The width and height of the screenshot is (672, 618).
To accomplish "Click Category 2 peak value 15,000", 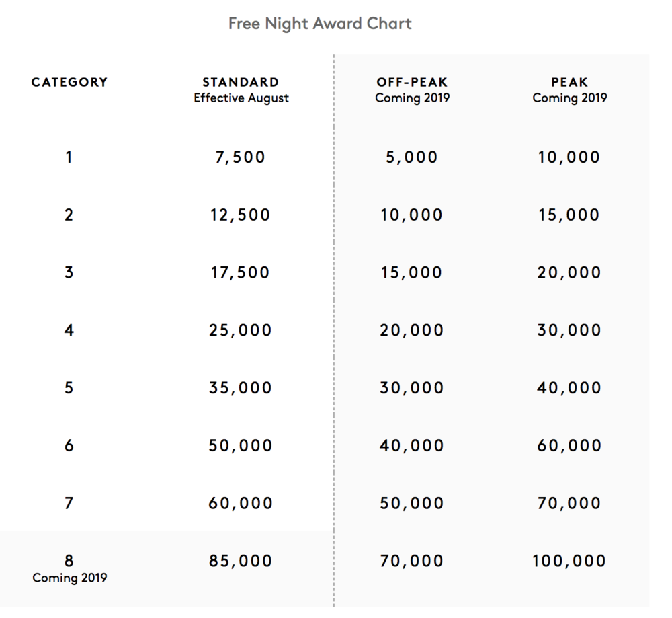I will point(569,215).
